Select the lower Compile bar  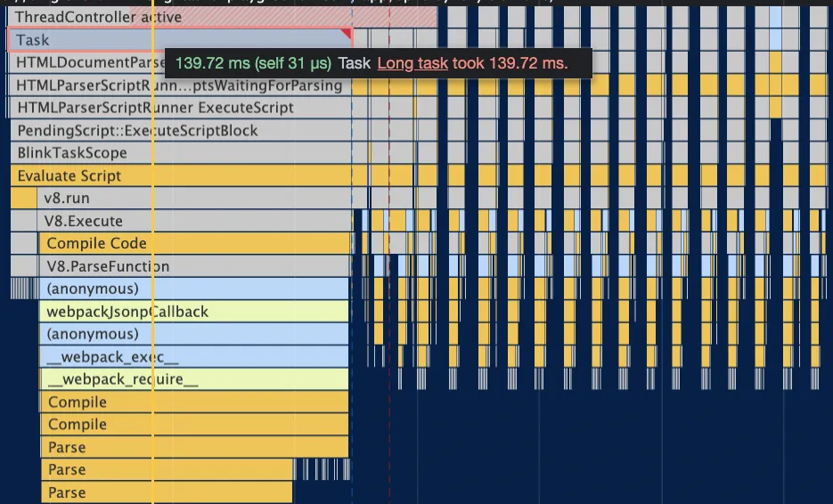click(x=194, y=425)
